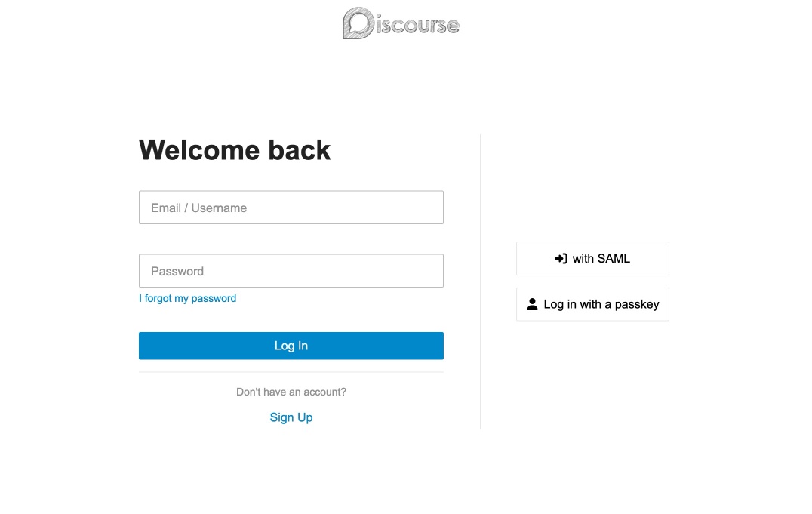Screen dimensions: 812x514
Task: Click the Discourse logo
Action: pyautogui.click(x=401, y=23)
